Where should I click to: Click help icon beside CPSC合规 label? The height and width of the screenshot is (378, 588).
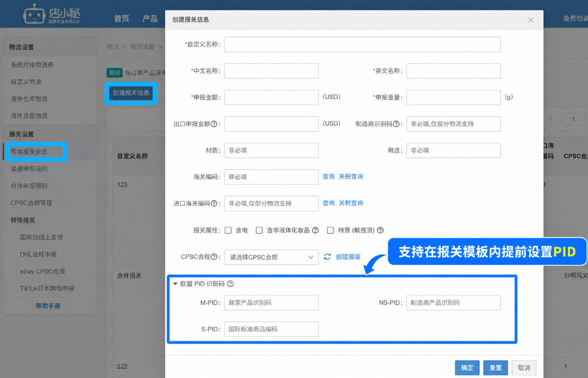coord(214,257)
